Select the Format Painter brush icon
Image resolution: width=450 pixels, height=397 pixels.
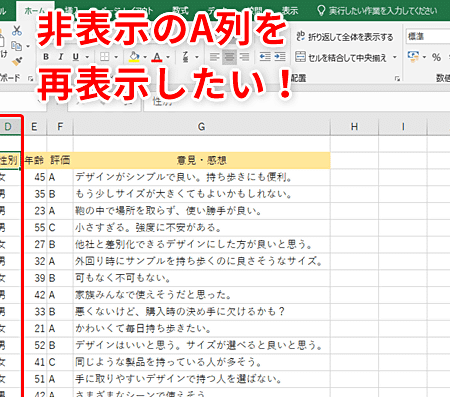click(17, 62)
